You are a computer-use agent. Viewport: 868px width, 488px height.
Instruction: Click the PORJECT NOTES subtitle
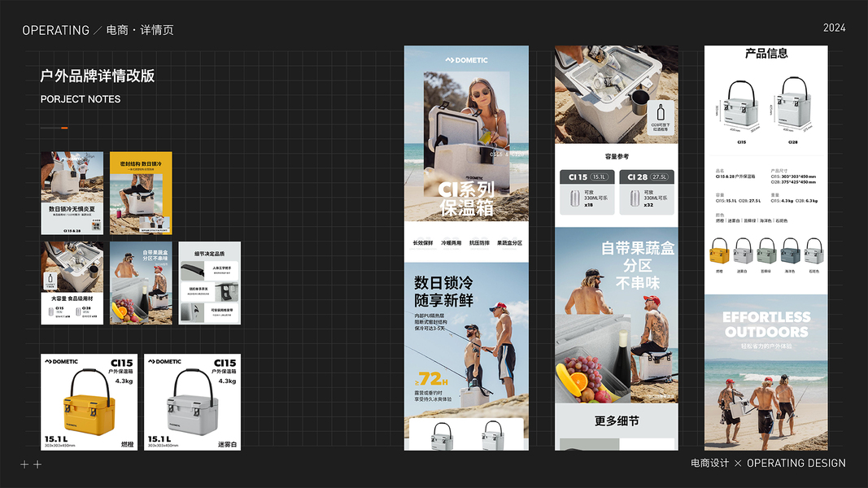pyautogui.click(x=81, y=99)
